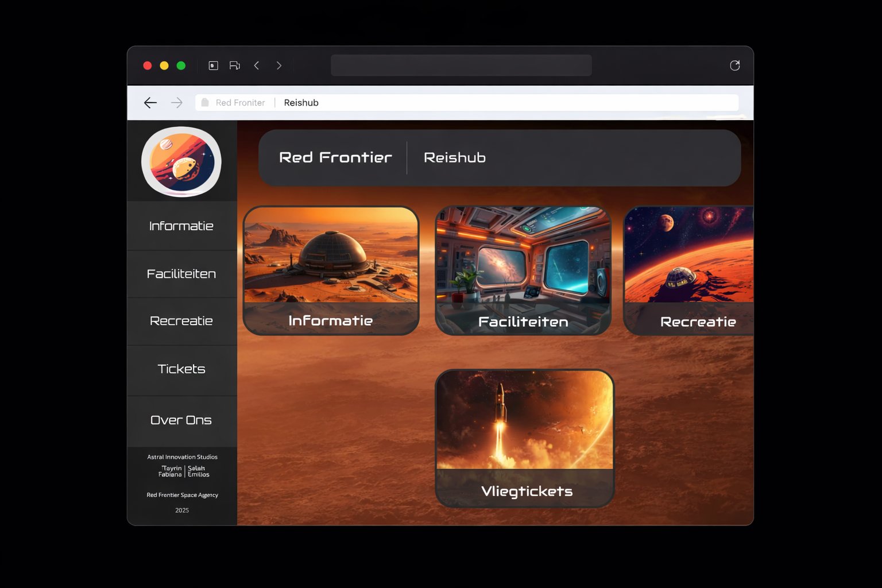Maximize the window with the green button
The image size is (882, 588).
(181, 65)
